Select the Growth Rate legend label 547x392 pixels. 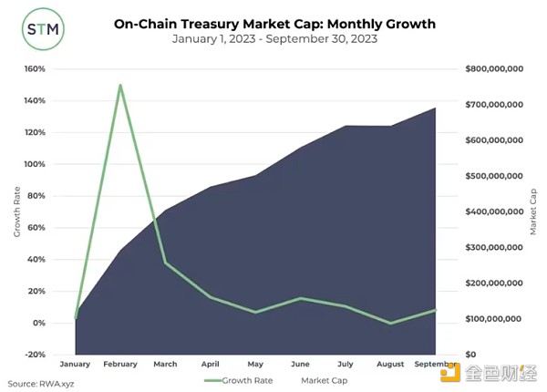tap(247, 380)
